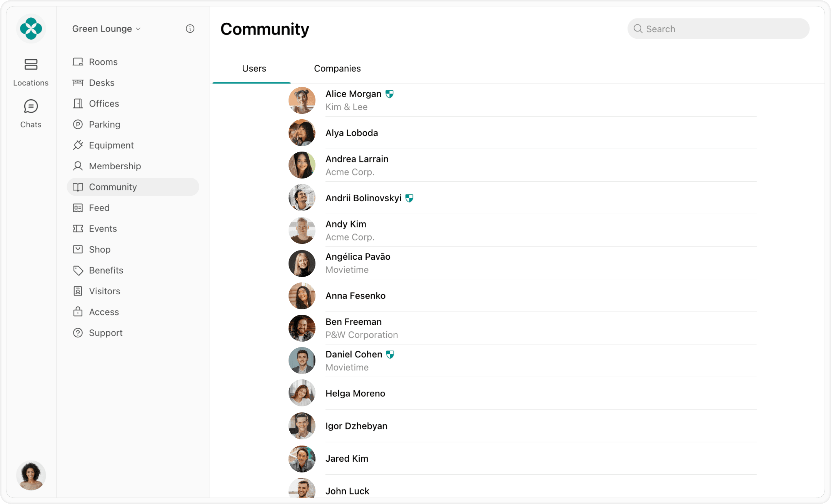This screenshot has height=504, width=831.
Task: Select the Desks icon in sidebar
Action: (78, 82)
